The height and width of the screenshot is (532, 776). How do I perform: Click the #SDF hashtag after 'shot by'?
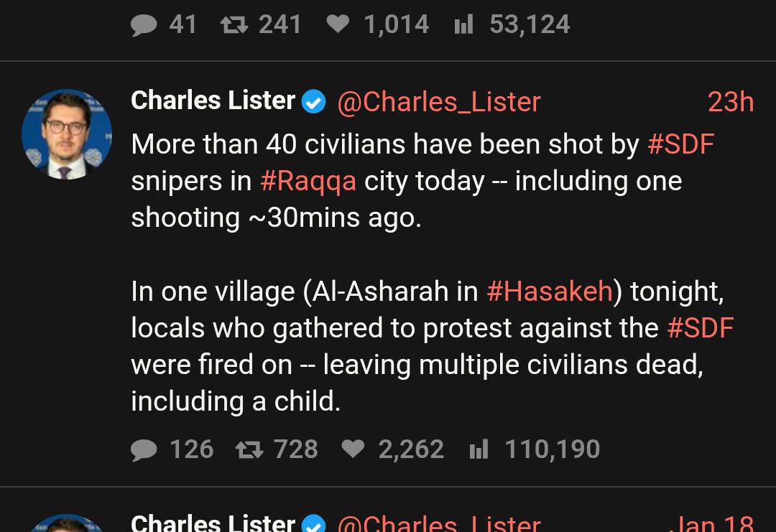(680, 145)
